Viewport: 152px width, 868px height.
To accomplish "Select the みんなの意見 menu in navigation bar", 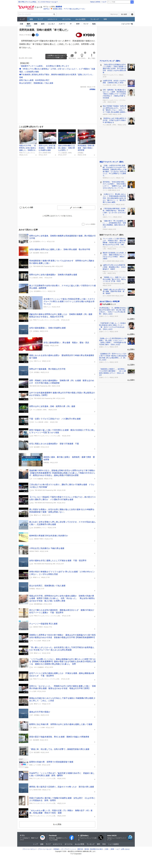I will (80, 19).
